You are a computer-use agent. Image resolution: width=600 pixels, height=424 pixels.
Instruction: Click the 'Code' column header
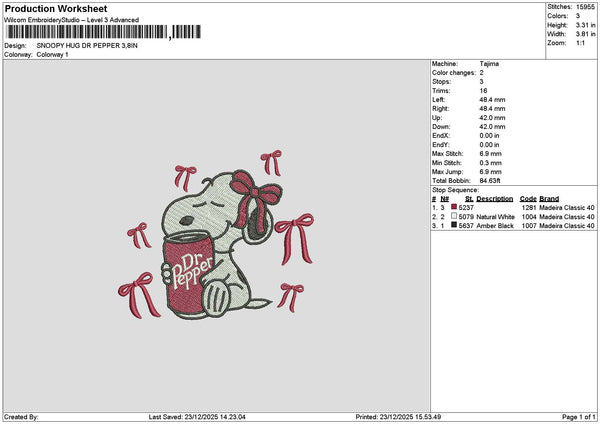click(x=528, y=199)
